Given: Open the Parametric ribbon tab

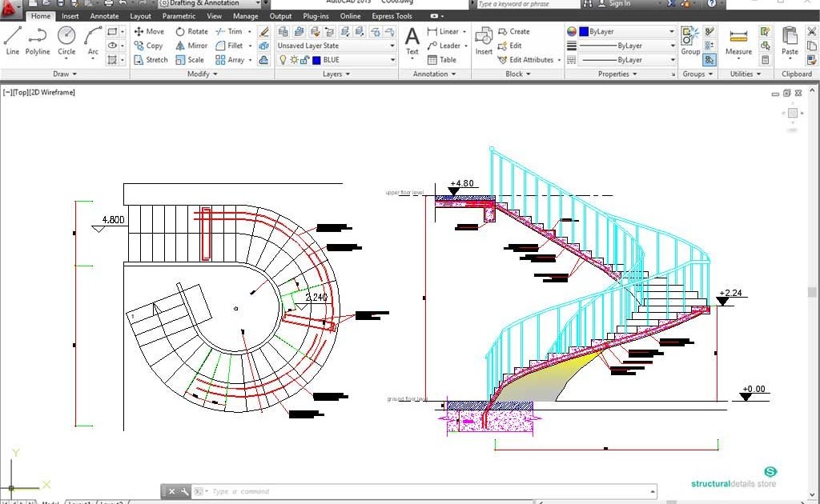Looking at the screenshot, I should coord(179,16).
